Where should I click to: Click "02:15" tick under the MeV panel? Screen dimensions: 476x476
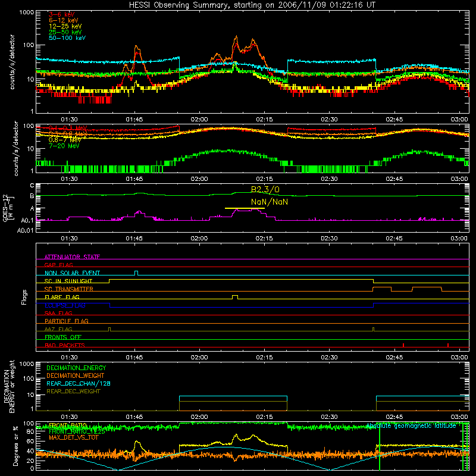[x=264, y=179]
